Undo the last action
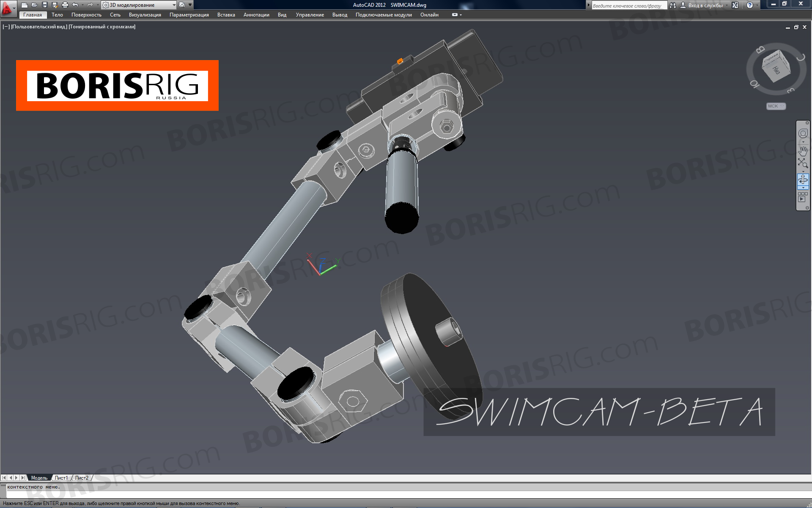The width and height of the screenshot is (812, 508). 75,5
